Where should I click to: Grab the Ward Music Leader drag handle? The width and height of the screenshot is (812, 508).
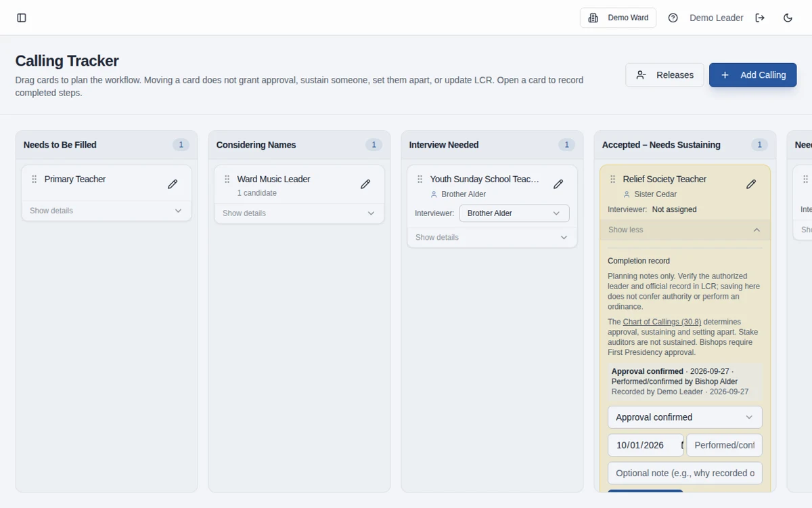[x=227, y=179]
